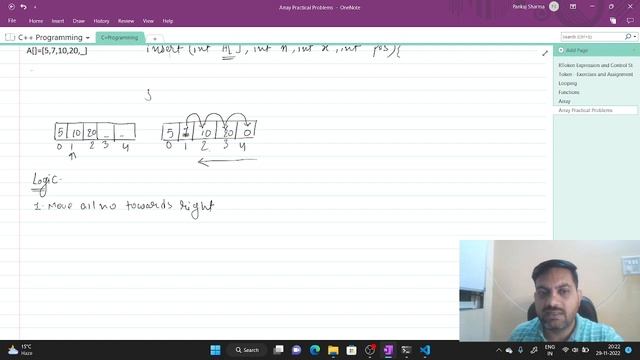Open the Wi-Fi network tray icon

(x=566, y=350)
